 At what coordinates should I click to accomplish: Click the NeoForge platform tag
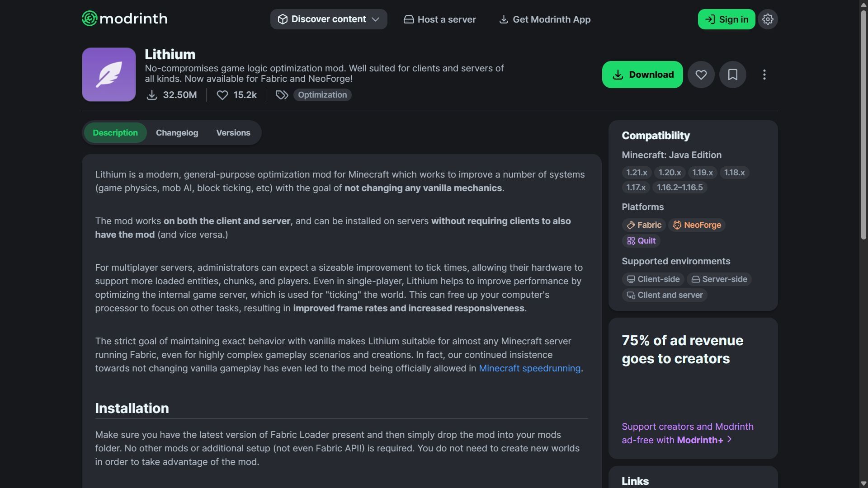(697, 225)
